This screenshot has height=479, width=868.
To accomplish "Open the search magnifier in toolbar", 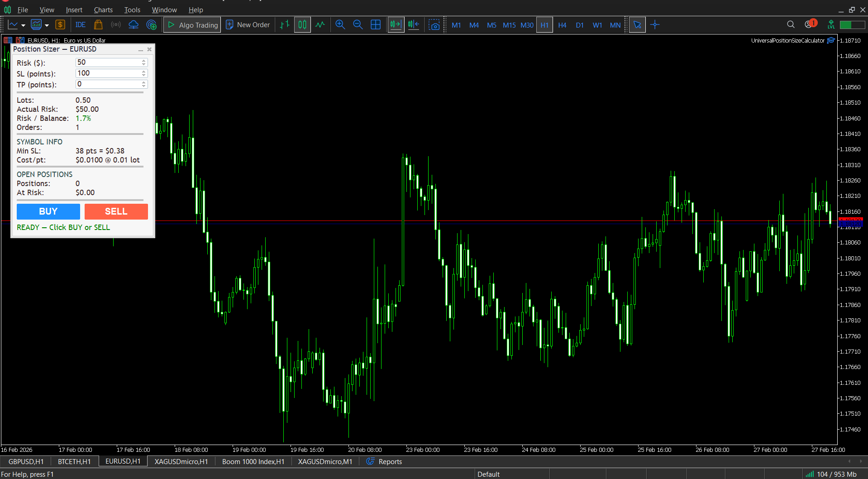I will (791, 24).
